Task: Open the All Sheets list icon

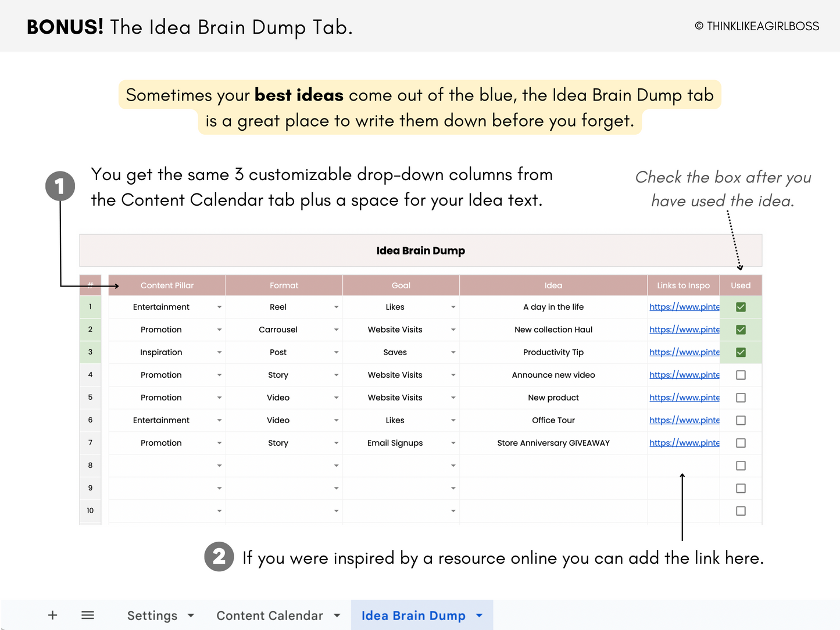Action: coord(88,615)
